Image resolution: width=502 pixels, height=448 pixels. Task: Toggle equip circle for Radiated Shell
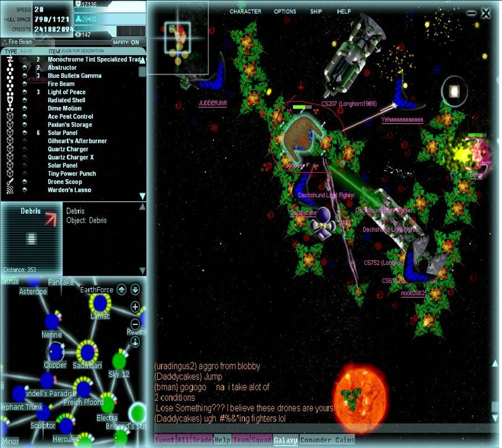25,100
